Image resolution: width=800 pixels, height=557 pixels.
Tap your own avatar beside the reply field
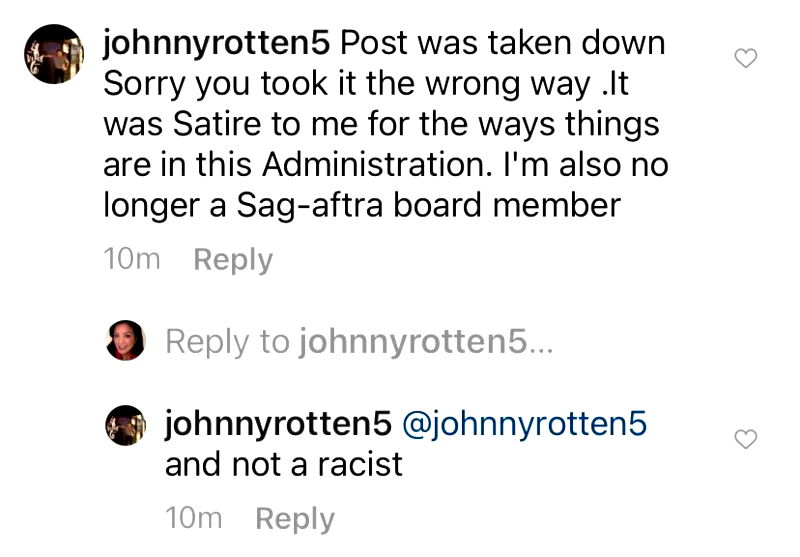(x=126, y=342)
